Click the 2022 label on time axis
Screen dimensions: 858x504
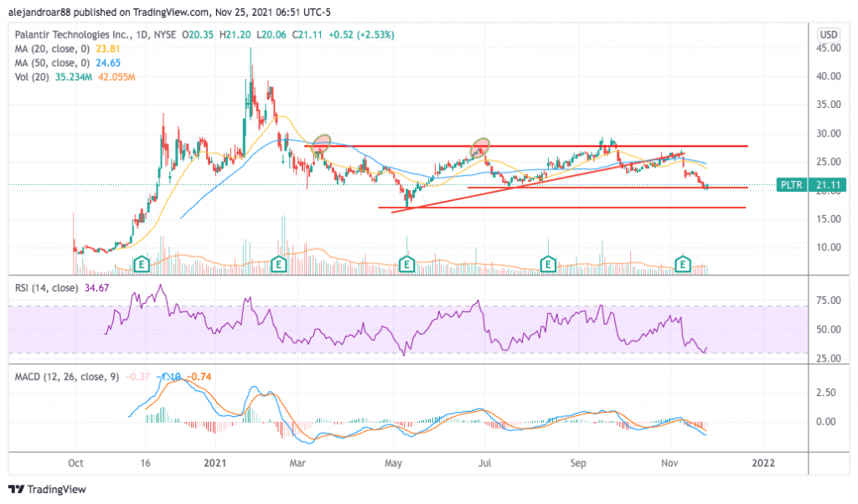[763, 463]
